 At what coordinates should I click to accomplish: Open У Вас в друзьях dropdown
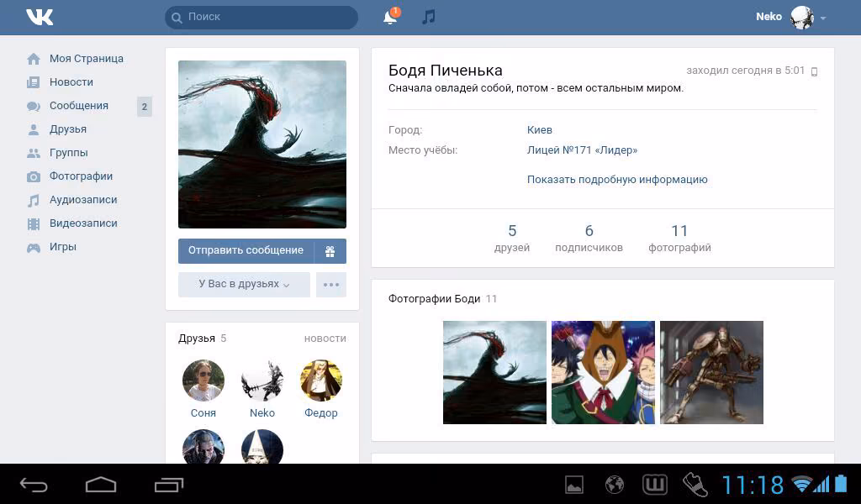pos(244,285)
